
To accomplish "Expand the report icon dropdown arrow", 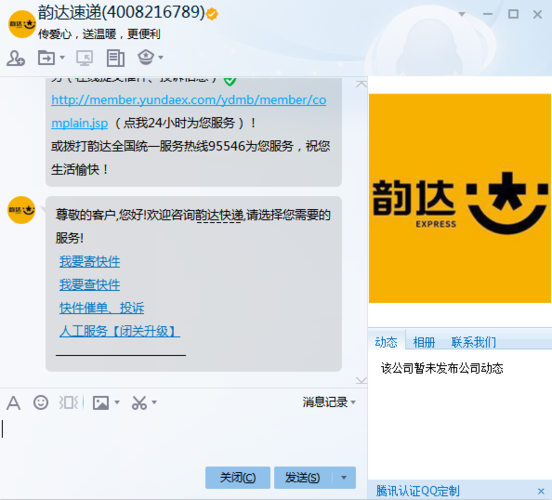I will coord(161,57).
